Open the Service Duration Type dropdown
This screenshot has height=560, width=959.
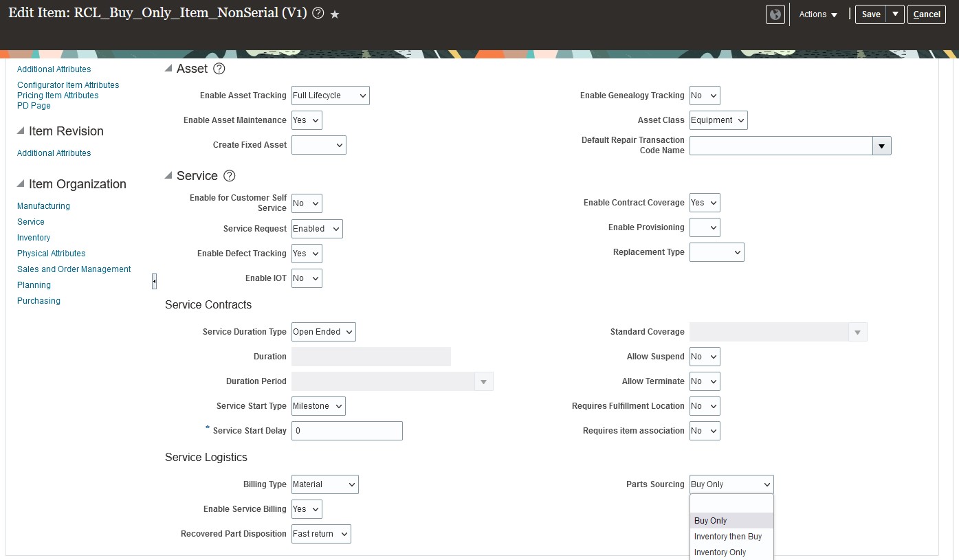pyautogui.click(x=324, y=332)
